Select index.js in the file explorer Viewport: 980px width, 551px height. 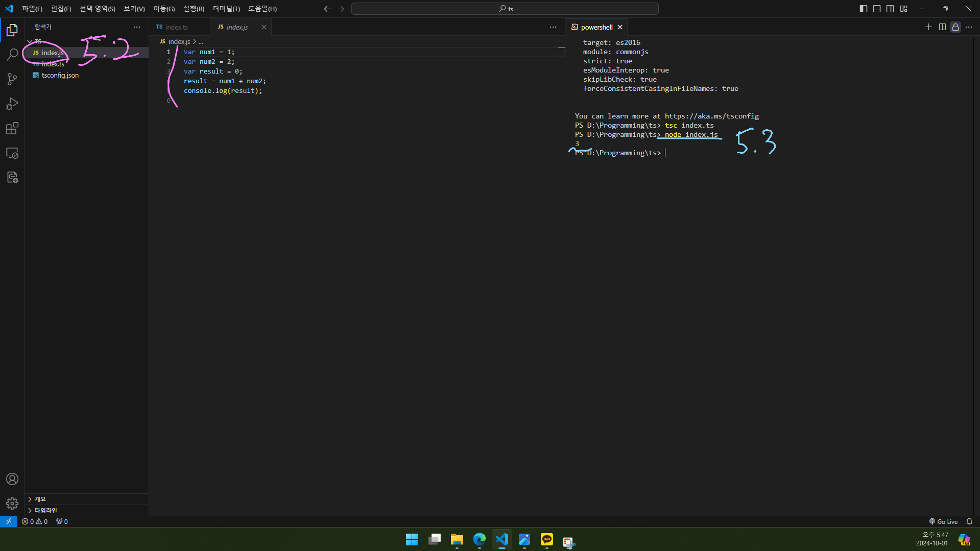pyautogui.click(x=87, y=53)
